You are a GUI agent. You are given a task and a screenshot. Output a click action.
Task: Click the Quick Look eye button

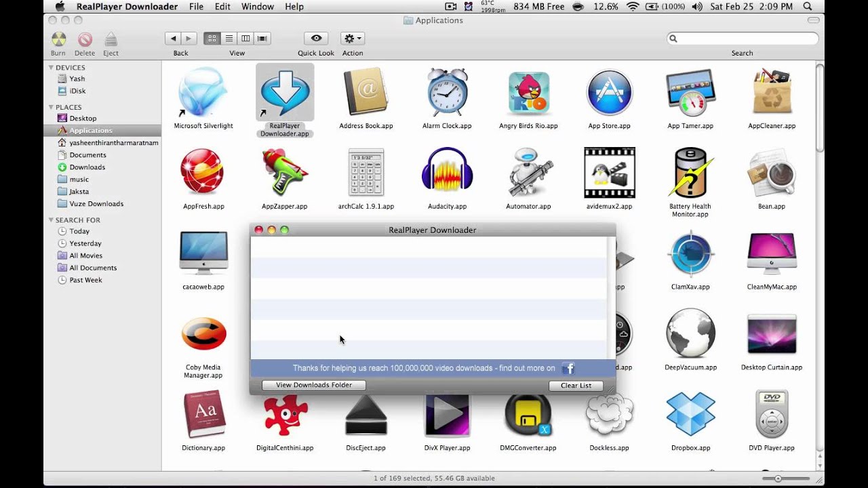pyautogui.click(x=316, y=39)
